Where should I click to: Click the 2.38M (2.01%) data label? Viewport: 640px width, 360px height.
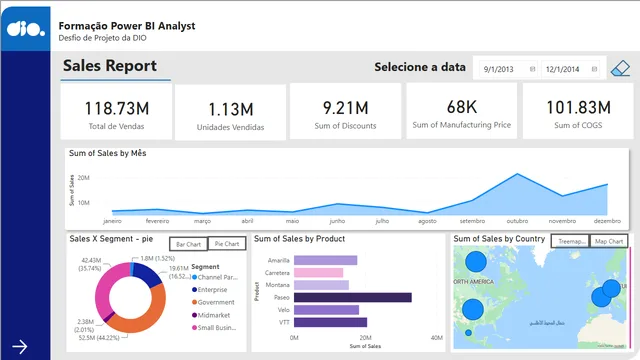click(x=84, y=325)
